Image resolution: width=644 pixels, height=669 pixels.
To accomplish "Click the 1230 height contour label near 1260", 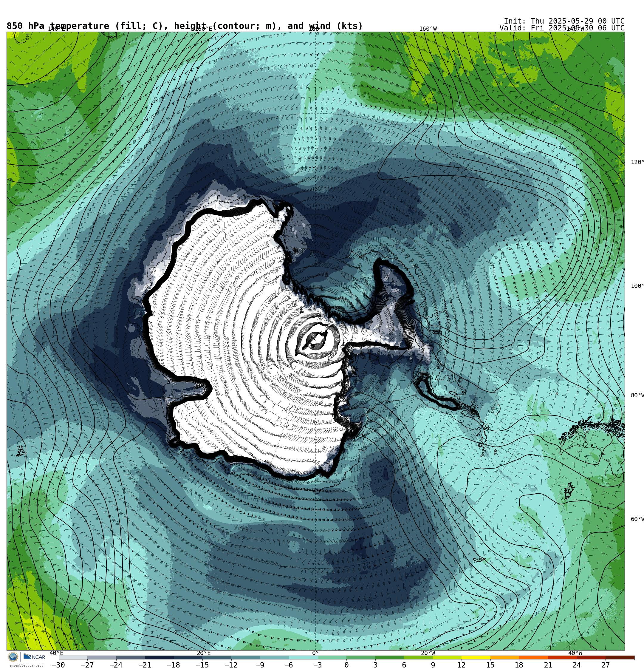I will pyautogui.click(x=467, y=169).
